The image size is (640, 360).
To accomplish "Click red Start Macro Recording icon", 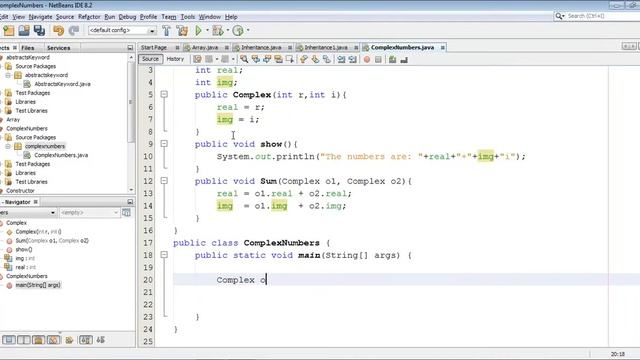I will [x=367, y=60].
